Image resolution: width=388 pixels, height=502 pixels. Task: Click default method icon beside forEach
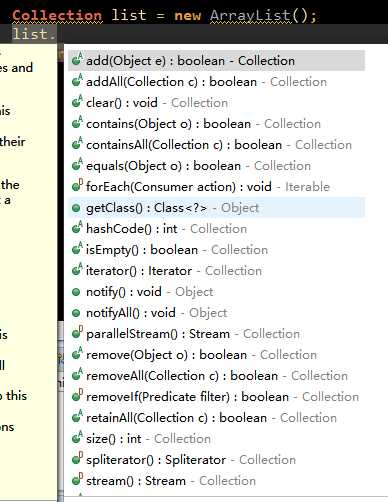(x=77, y=185)
